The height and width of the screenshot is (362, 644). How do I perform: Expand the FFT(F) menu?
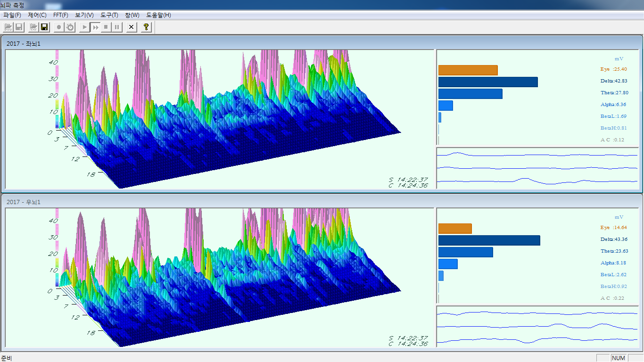[61, 15]
